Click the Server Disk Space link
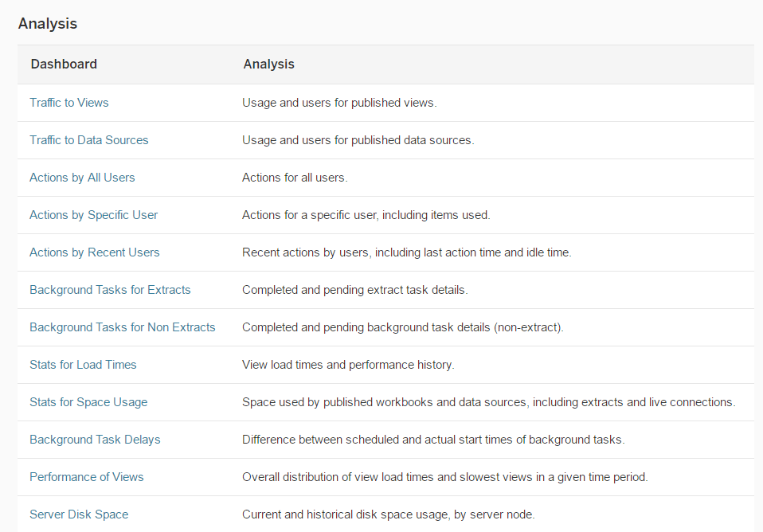The image size is (763, 532). point(79,514)
